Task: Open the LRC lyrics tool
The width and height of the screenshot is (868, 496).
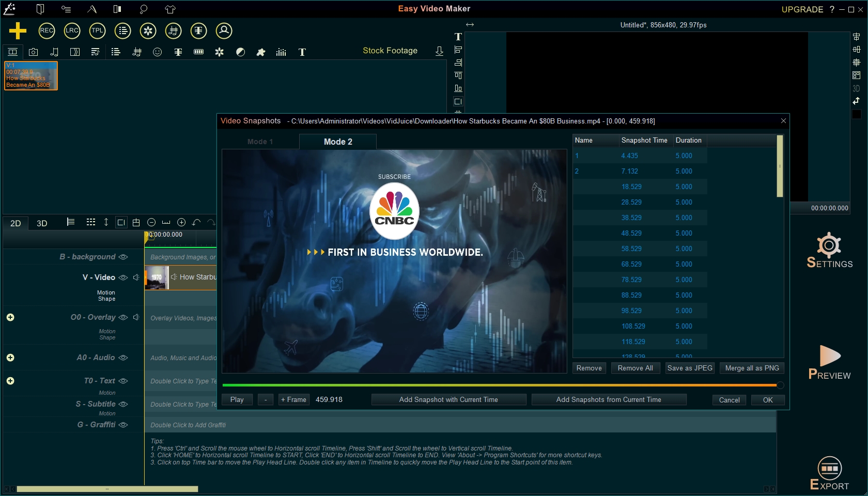Action: coord(72,30)
